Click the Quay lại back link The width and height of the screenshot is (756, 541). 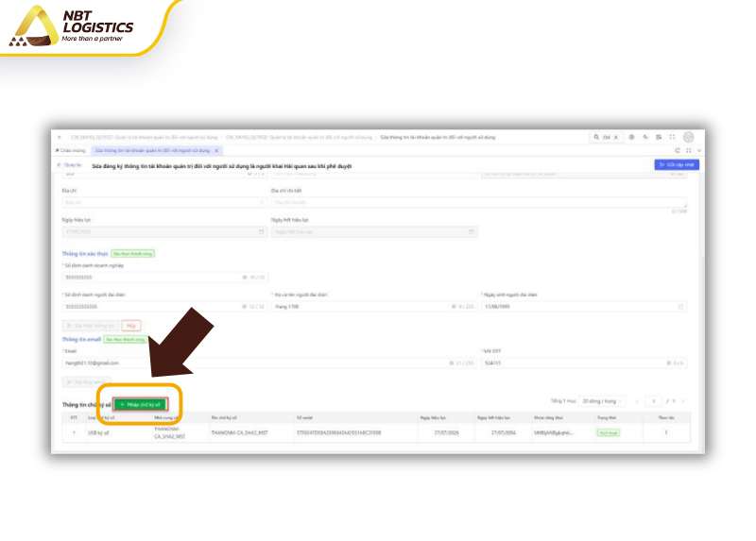click(70, 165)
